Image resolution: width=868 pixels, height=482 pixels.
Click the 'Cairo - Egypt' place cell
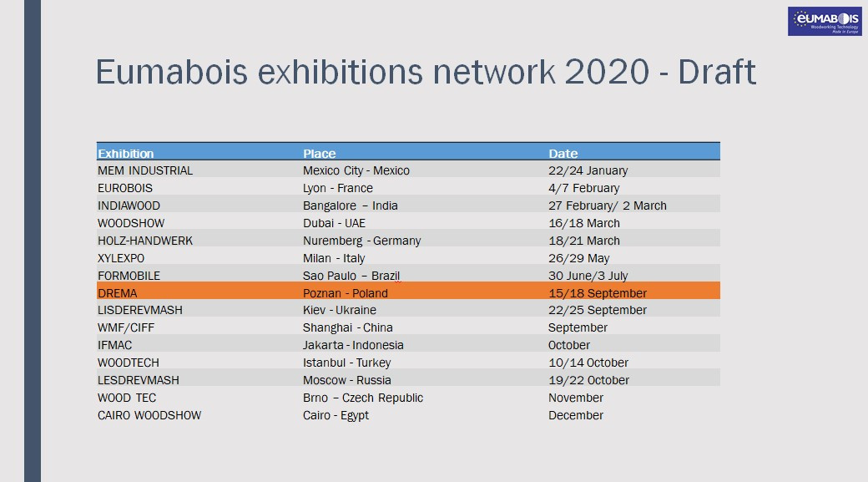pos(336,415)
